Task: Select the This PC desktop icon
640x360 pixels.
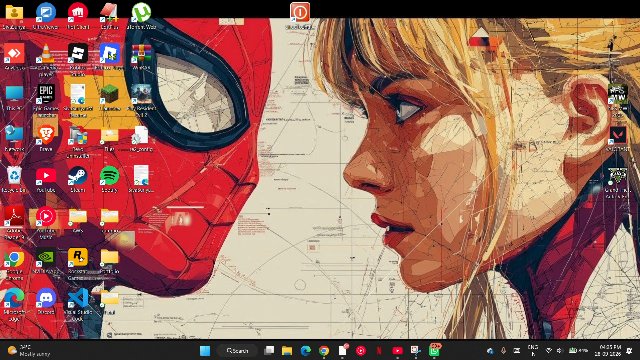Action: 14,94
